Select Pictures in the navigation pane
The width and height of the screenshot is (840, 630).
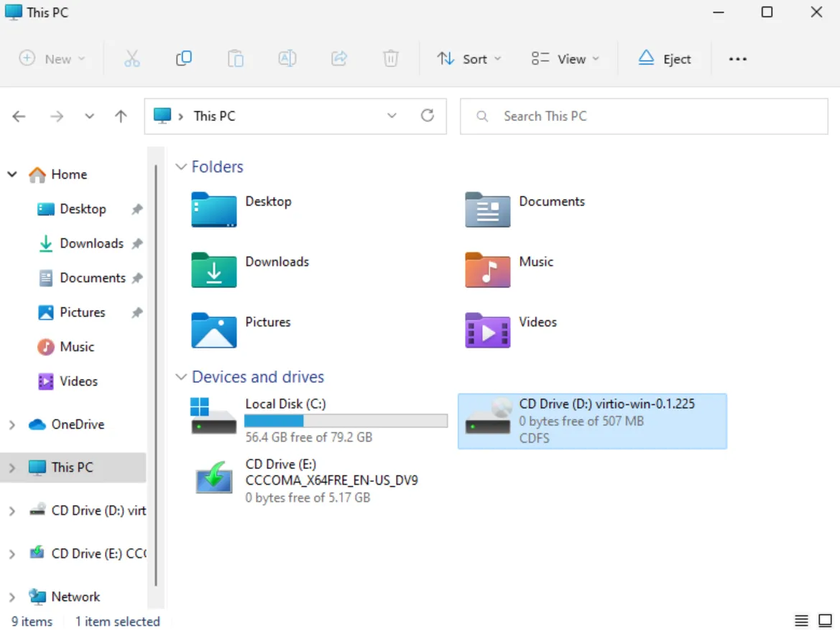(81, 312)
